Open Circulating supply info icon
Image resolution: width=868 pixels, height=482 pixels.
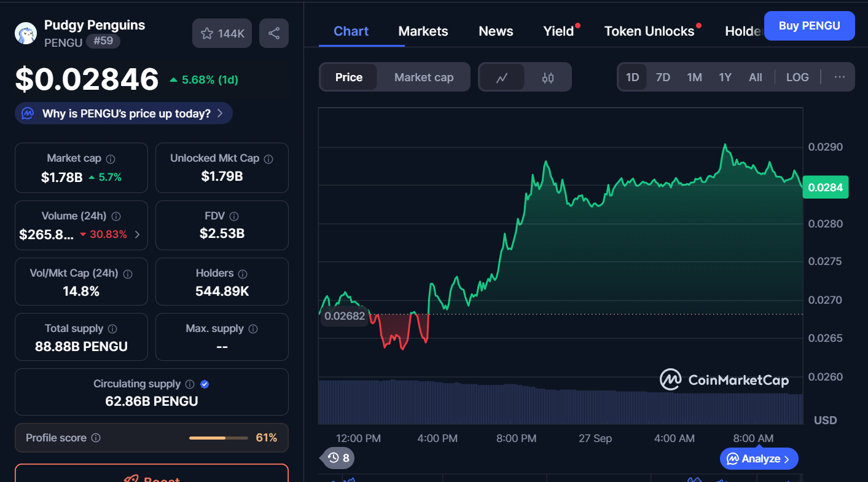point(190,384)
